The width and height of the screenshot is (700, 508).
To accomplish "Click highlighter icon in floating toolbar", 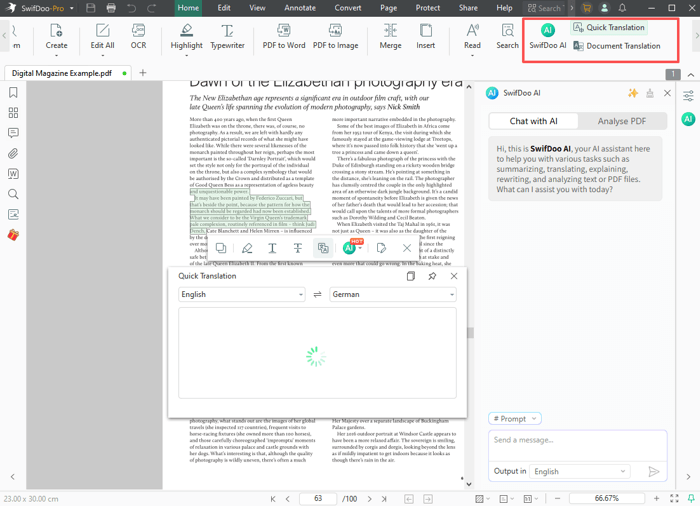I will pyautogui.click(x=247, y=248).
